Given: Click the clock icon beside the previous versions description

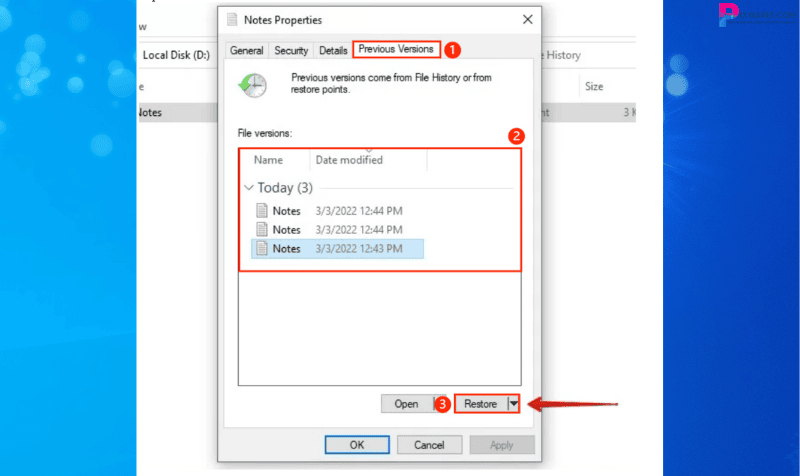Looking at the screenshot, I should [x=251, y=85].
